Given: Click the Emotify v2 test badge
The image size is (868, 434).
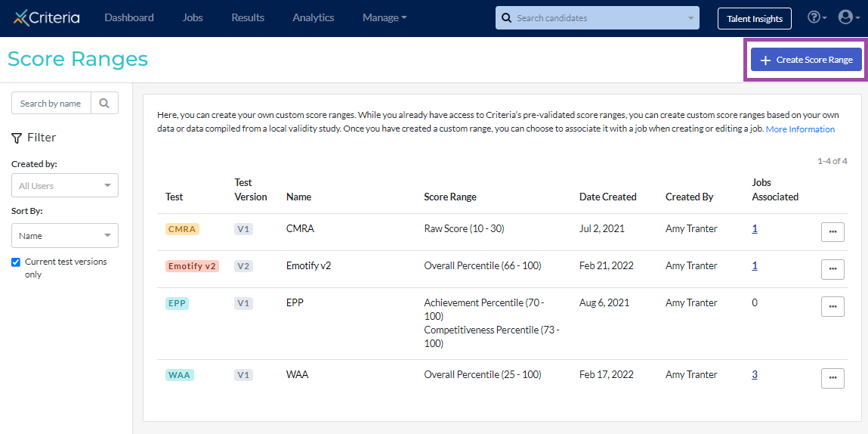Looking at the screenshot, I should click(x=192, y=266).
